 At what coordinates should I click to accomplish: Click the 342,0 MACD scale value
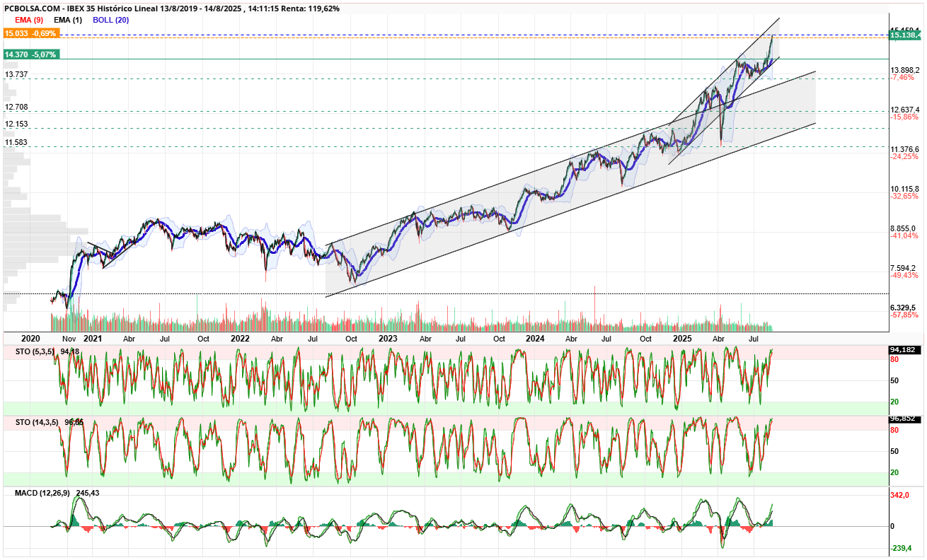[x=901, y=495]
